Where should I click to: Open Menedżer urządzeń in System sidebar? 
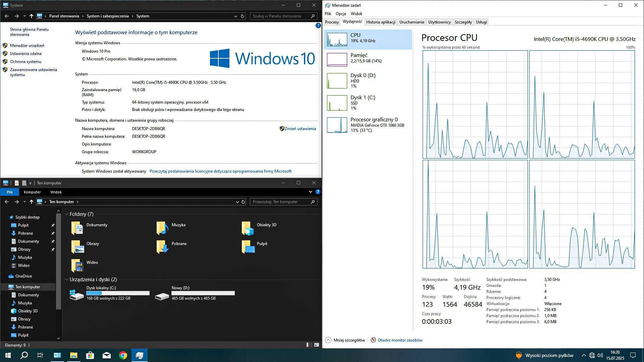(27, 46)
